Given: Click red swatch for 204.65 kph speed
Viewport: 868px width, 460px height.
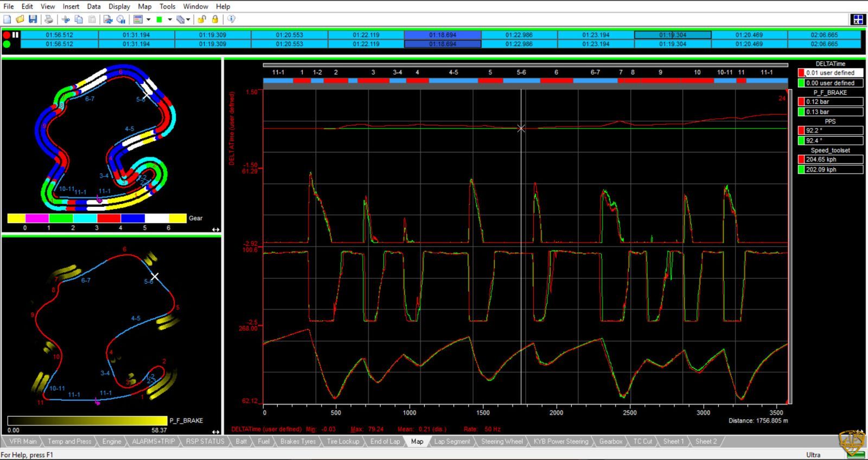Looking at the screenshot, I should click(801, 159).
